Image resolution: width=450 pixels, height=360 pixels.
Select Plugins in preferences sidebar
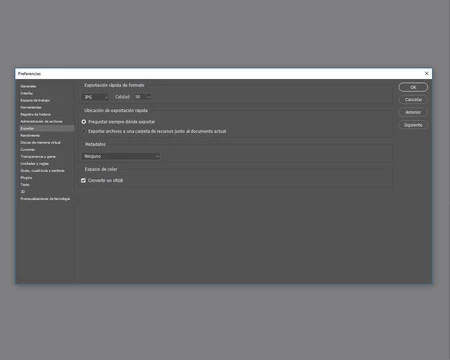coord(26,177)
